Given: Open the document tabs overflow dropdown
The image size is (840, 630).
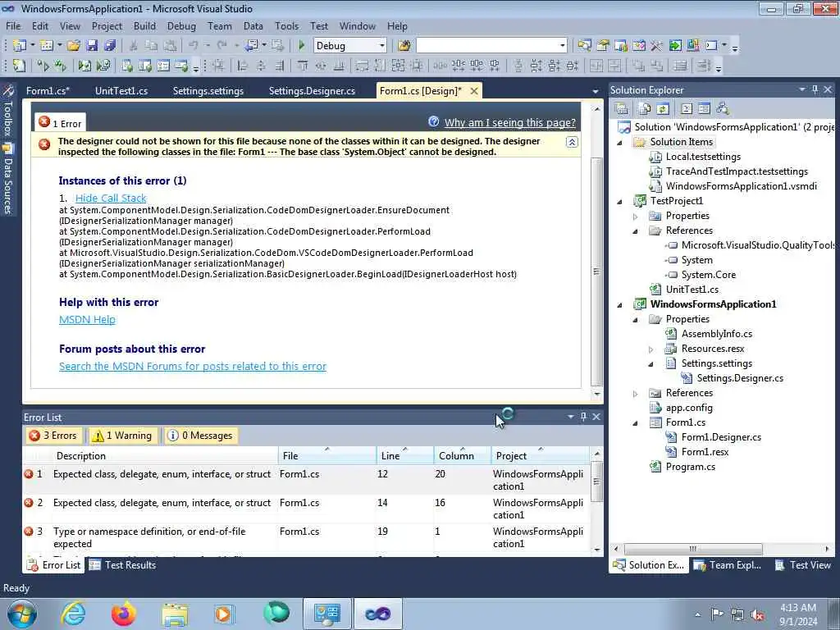Looking at the screenshot, I should 596,92.
